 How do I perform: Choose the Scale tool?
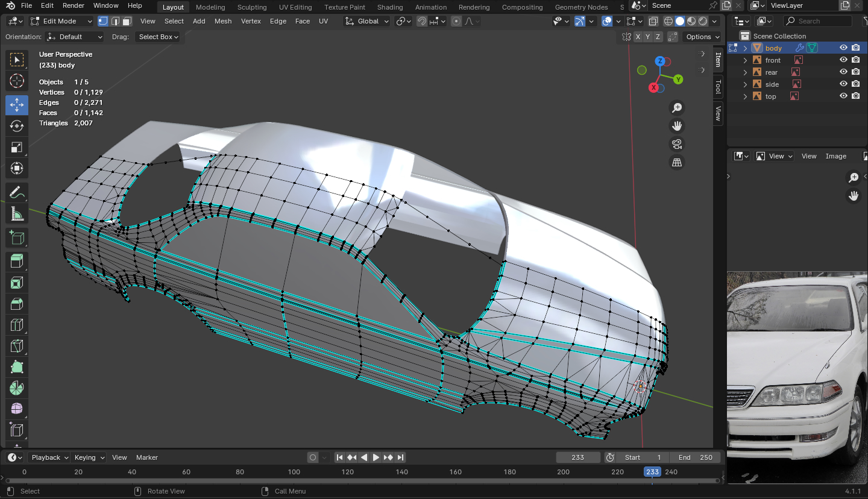coord(17,147)
